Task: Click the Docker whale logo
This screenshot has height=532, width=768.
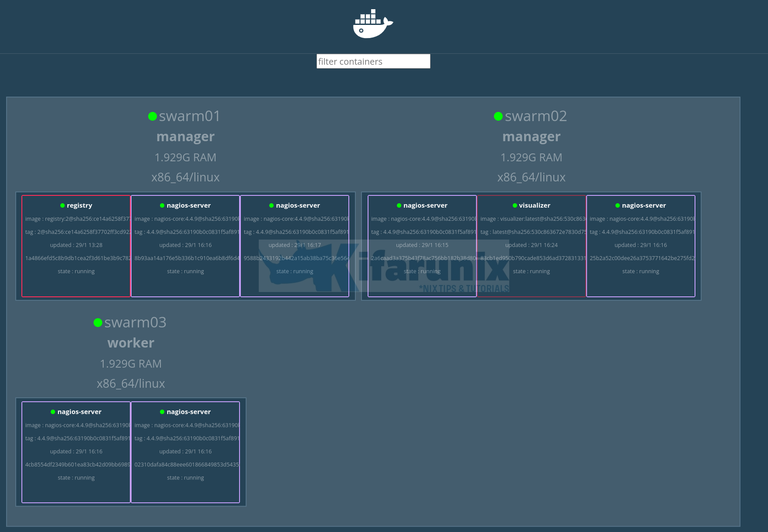Action: click(x=373, y=24)
